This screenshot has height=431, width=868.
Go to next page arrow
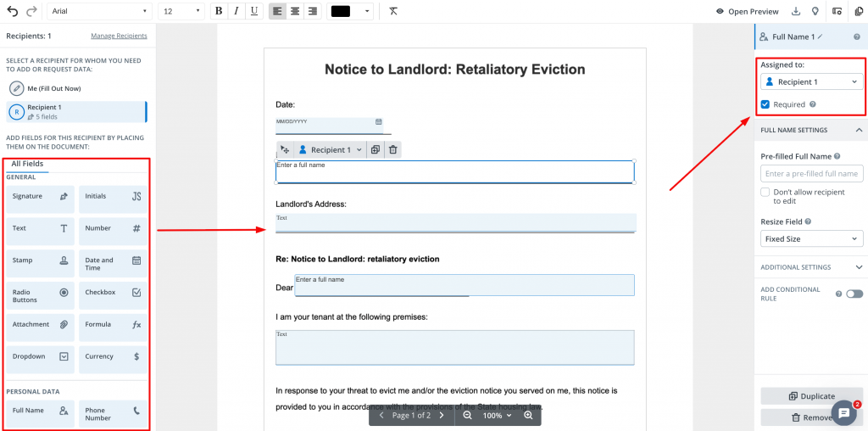(441, 416)
